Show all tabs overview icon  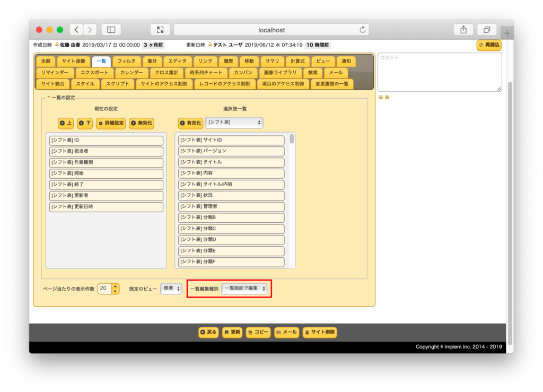click(487, 30)
